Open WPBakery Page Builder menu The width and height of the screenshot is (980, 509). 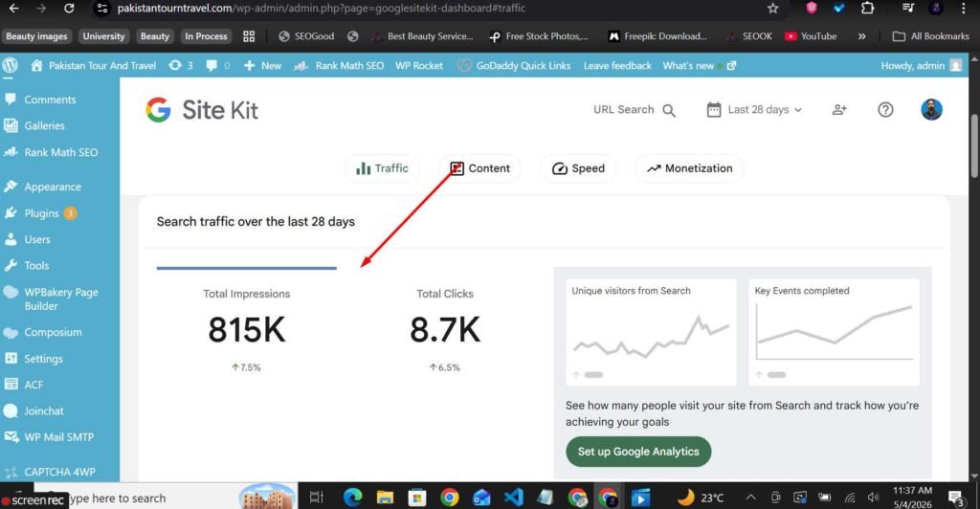[59, 299]
